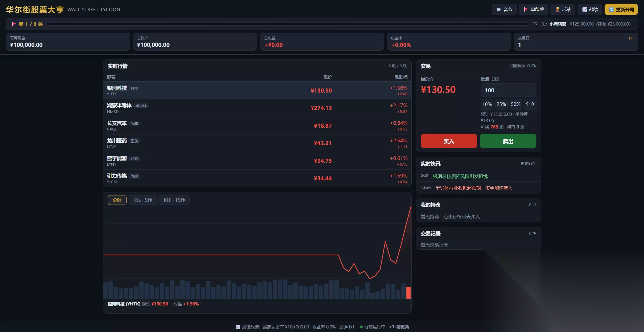Screen dimensions: 644x332
Task: Open the 里程碑 milestones flag button
Action: 533,9
